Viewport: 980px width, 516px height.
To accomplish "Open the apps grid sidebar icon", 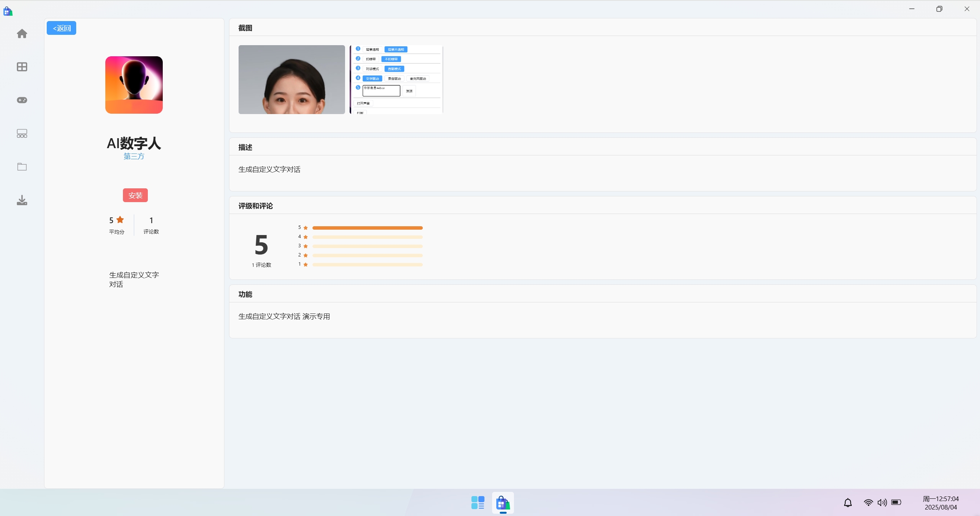I will (22, 67).
